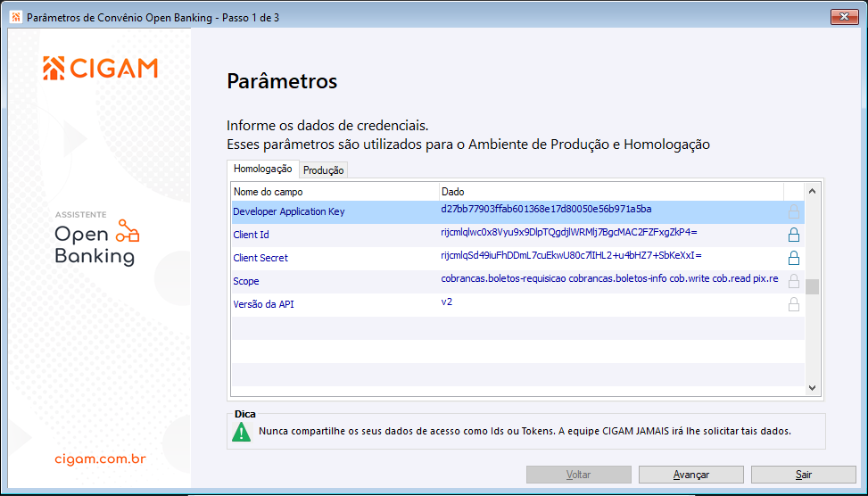Click the v2 API version value
868x496 pixels.
pos(446,302)
